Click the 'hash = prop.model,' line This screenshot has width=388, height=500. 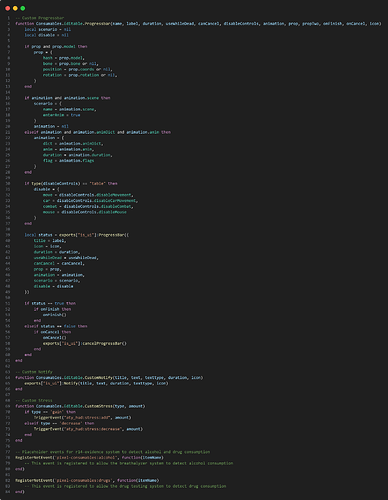tap(64, 58)
